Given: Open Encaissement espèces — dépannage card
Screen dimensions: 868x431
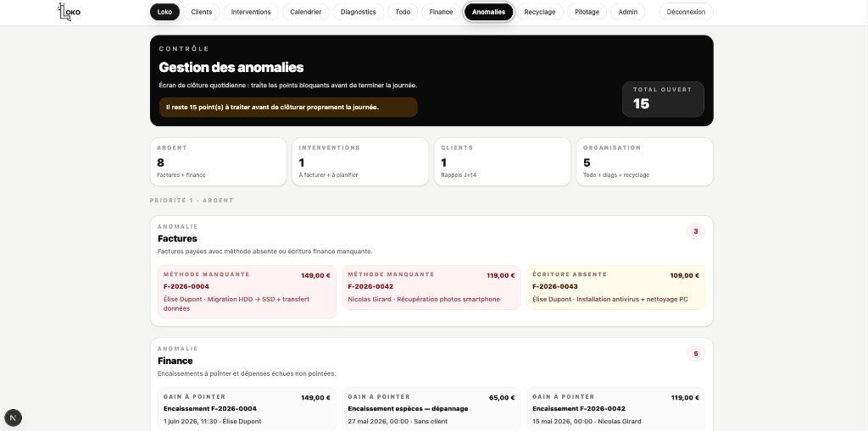Looking at the screenshot, I should coord(431,410).
